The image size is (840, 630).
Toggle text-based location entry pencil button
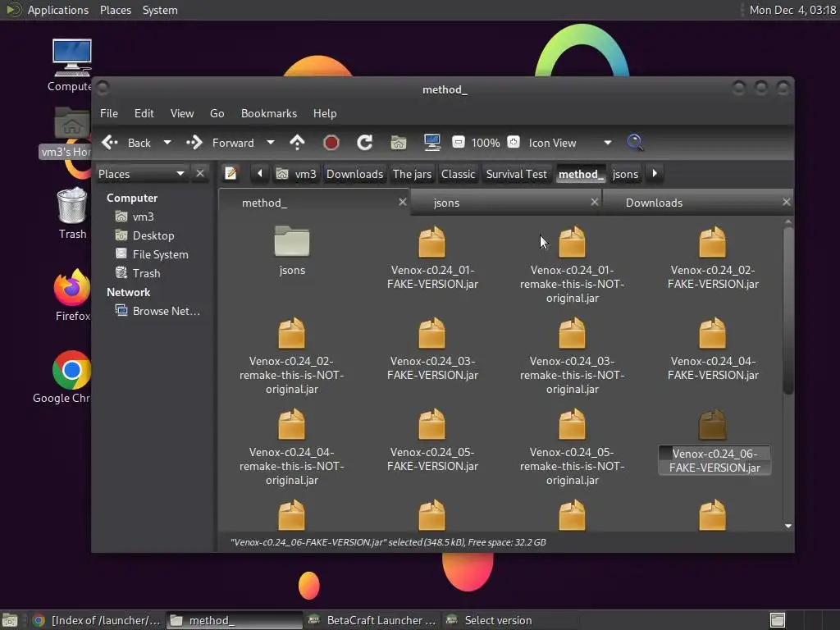tap(231, 174)
